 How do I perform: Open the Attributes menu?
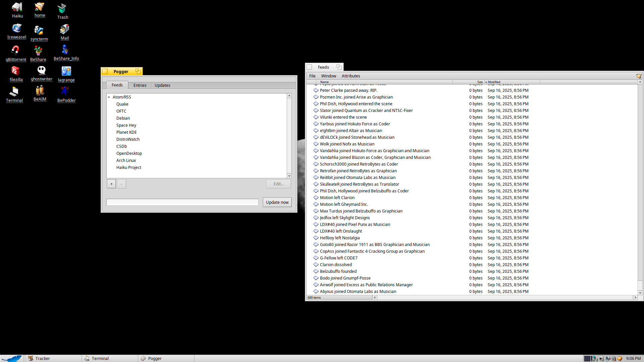point(351,76)
